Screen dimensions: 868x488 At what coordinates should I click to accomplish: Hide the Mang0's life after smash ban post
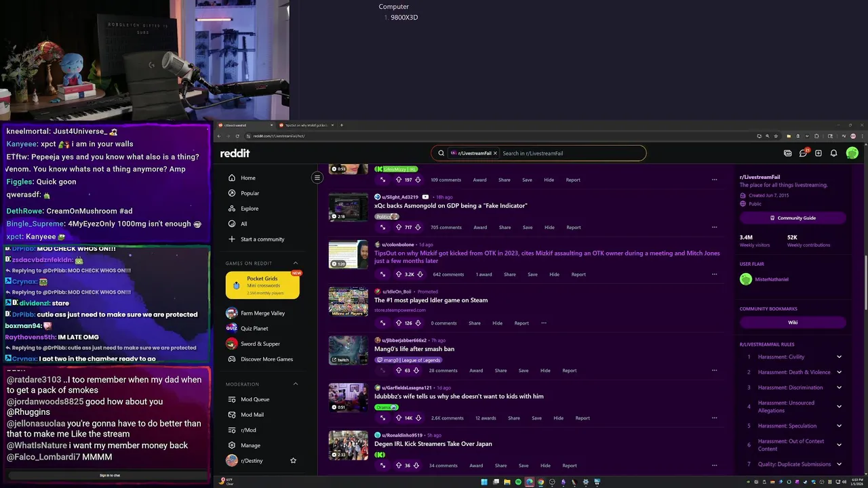point(545,371)
